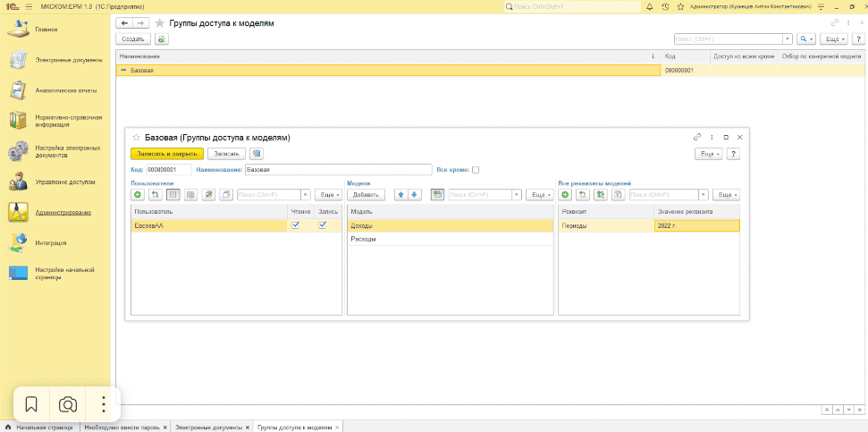The image size is (868, 432).
Task: Open notifications bell in top bar
Action: (648, 6)
